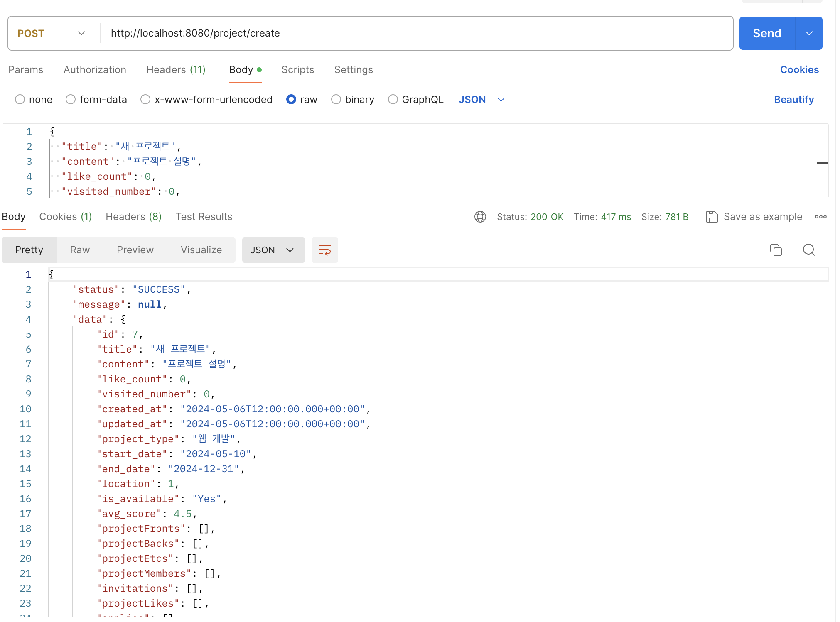The width and height of the screenshot is (840, 622).
Task: Click the response "status": "SUCCESS" line
Action: [x=132, y=289]
